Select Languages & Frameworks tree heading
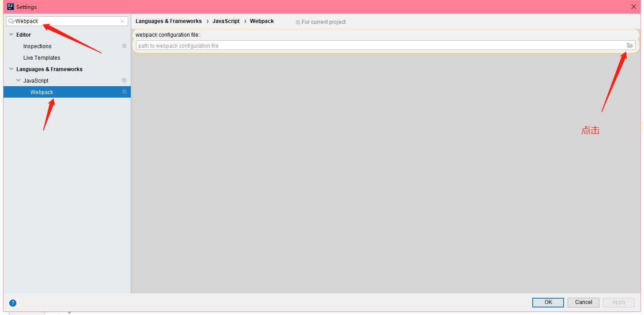This screenshot has width=644, height=315. tap(49, 69)
